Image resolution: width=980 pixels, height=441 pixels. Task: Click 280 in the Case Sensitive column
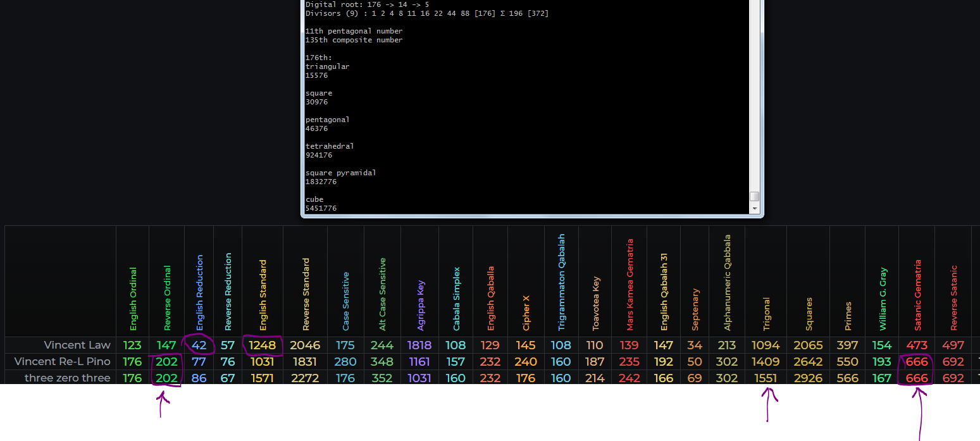pos(345,362)
